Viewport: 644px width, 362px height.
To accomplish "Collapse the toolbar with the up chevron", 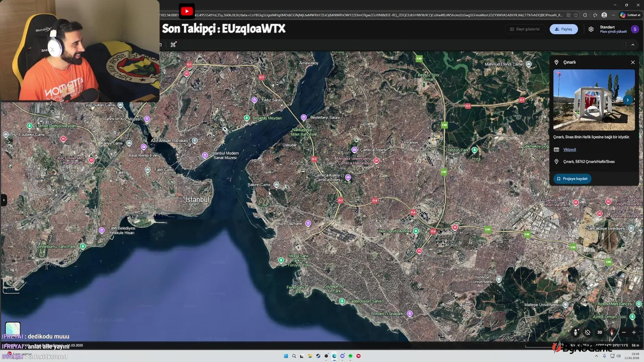I will click(x=633, y=45).
